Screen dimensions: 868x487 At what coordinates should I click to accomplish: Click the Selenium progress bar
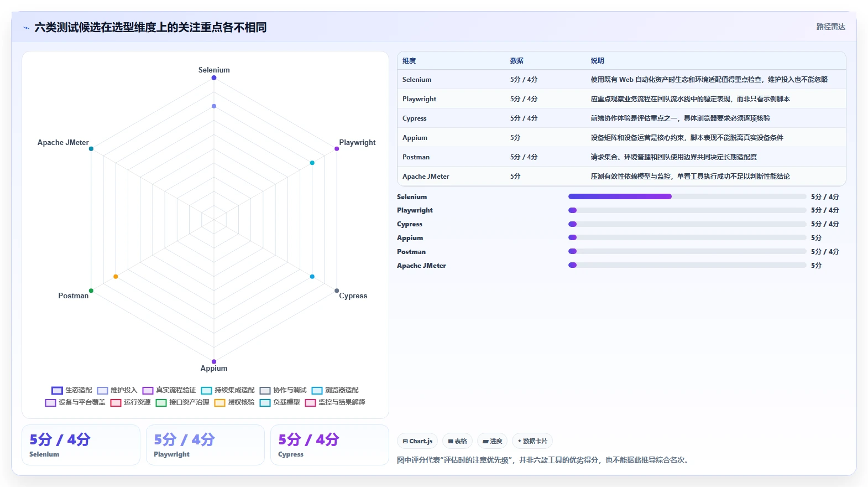pos(687,196)
